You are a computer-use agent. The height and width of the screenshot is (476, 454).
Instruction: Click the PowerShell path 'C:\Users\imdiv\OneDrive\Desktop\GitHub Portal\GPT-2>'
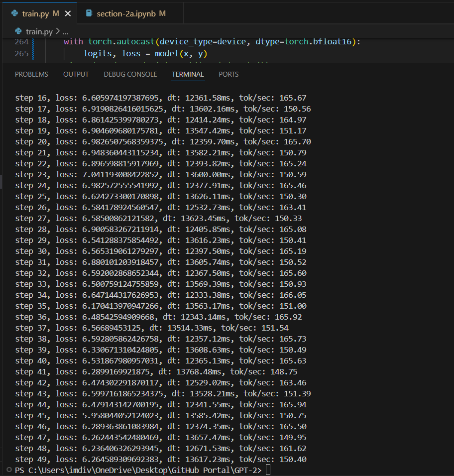point(145,470)
